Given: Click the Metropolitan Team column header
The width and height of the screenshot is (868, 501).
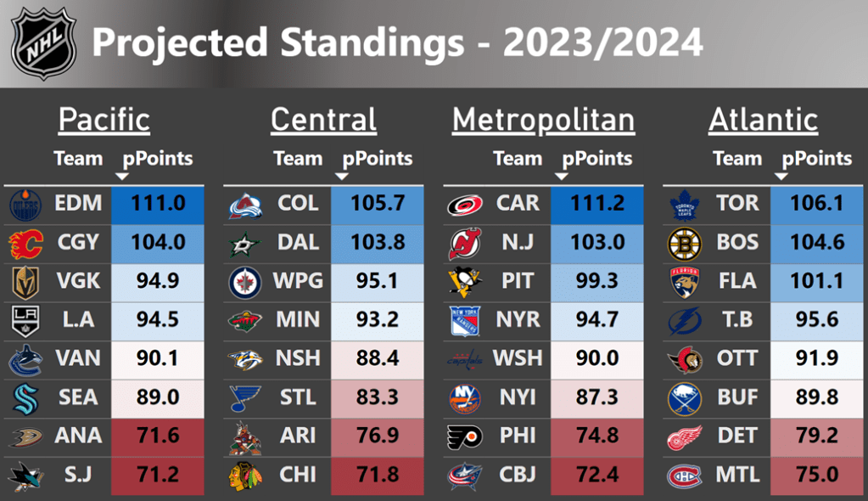Looking at the screenshot, I should (x=518, y=159).
